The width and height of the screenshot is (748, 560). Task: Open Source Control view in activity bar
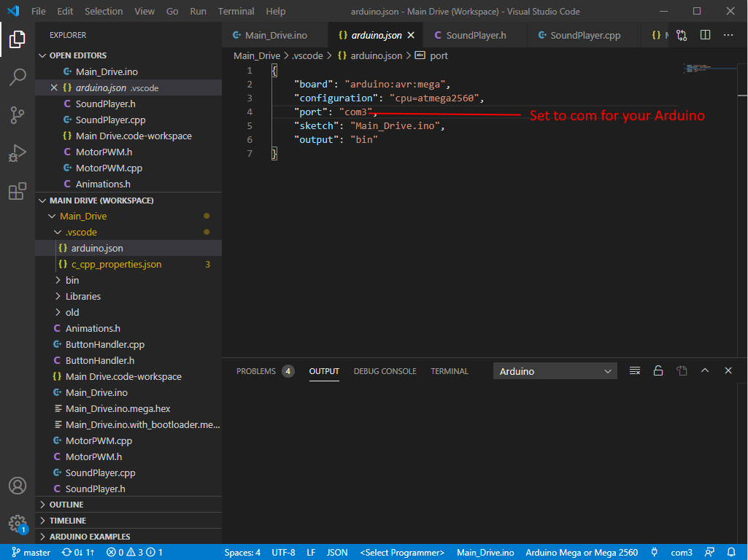18,115
